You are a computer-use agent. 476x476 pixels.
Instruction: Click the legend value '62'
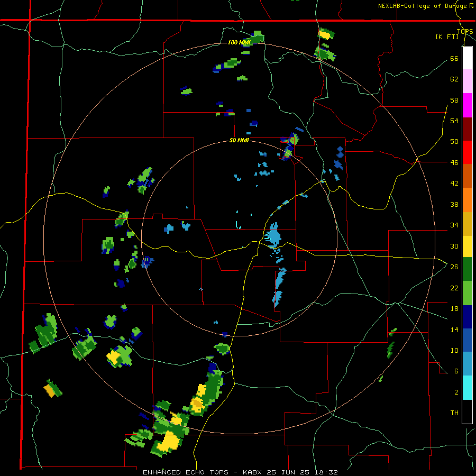click(454, 79)
